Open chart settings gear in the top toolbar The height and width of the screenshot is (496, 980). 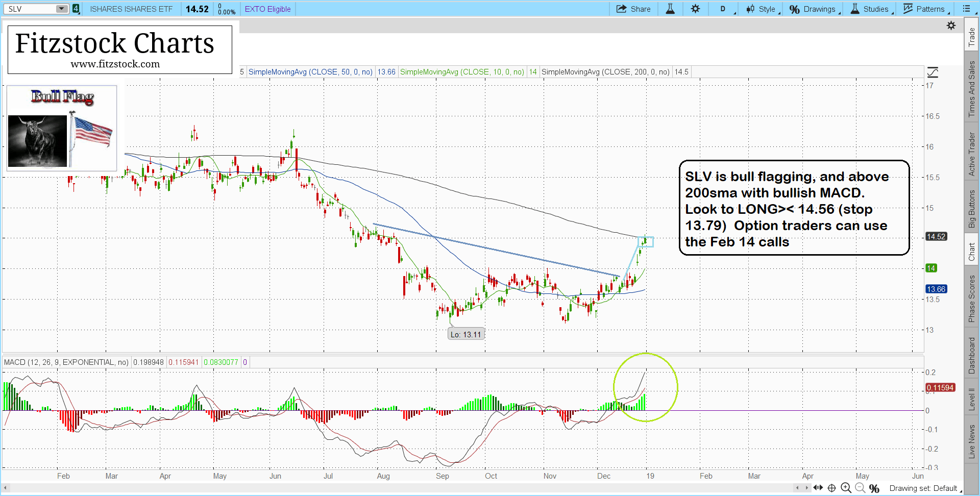tap(695, 9)
